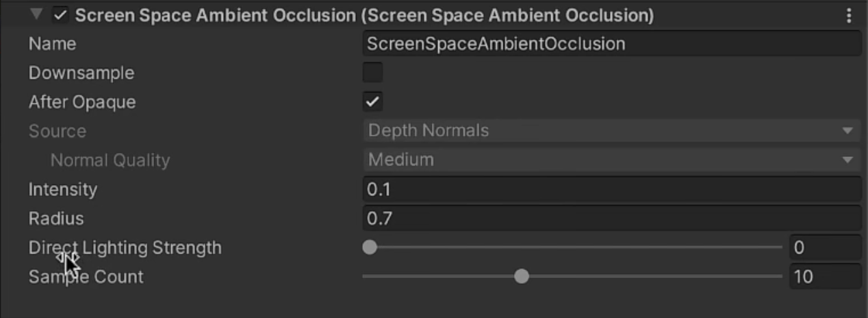Viewport: 868px width, 318px height.
Task: Click the Intensity property label
Action: pos(63,190)
